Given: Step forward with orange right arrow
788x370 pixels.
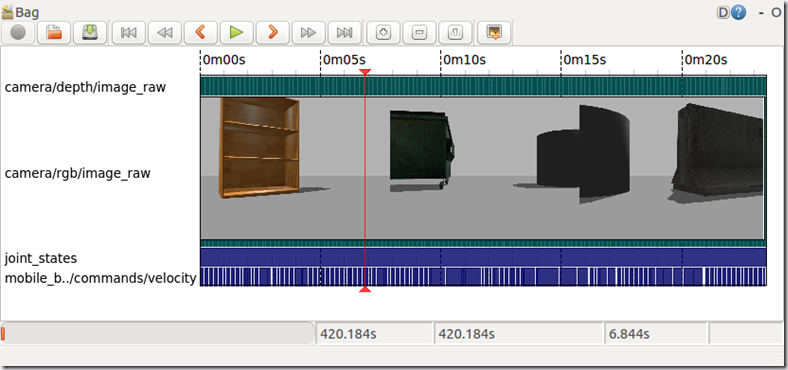Looking at the screenshot, I should [x=273, y=33].
